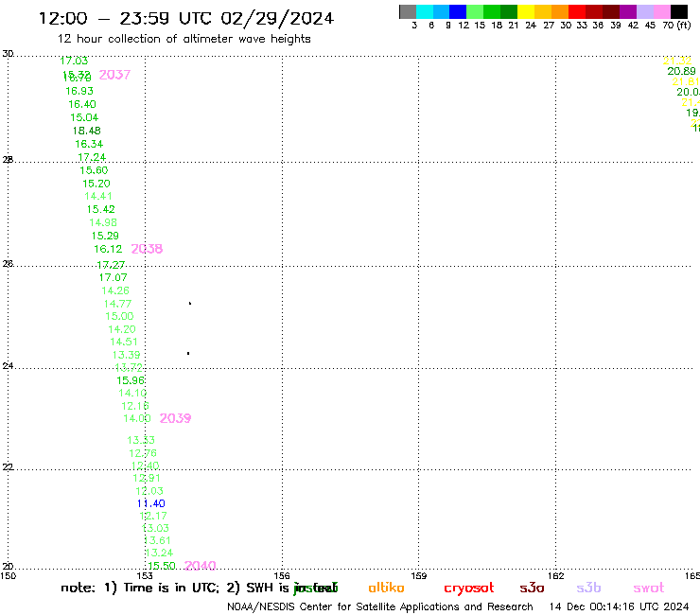Select the 'cryosat' satellite legend label
Viewport: 700px width, 615px height.
[x=469, y=589]
